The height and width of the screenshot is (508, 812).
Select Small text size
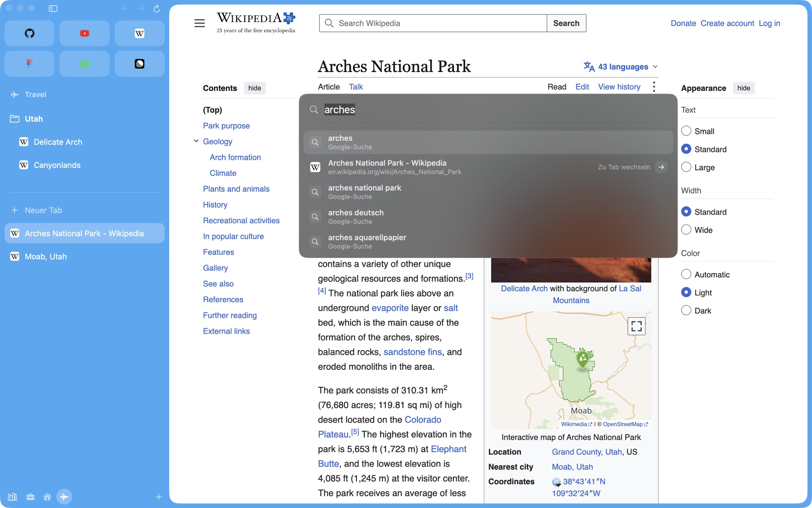(x=686, y=131)
